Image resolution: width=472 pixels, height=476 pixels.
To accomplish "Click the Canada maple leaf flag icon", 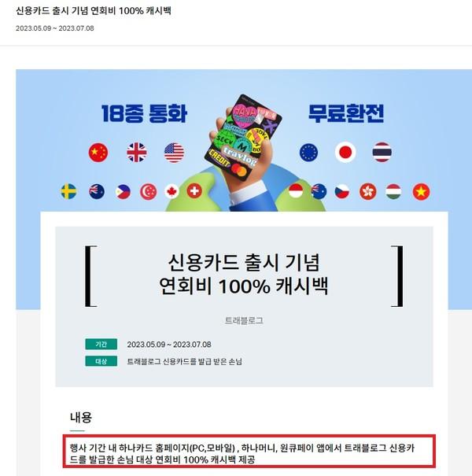I will click(x=171, y=191).
